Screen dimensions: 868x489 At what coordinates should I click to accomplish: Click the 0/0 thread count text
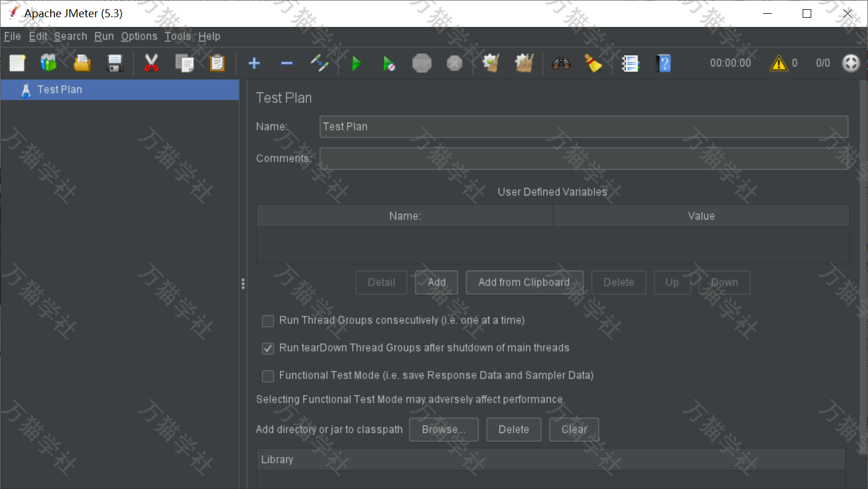coord(823,63)
